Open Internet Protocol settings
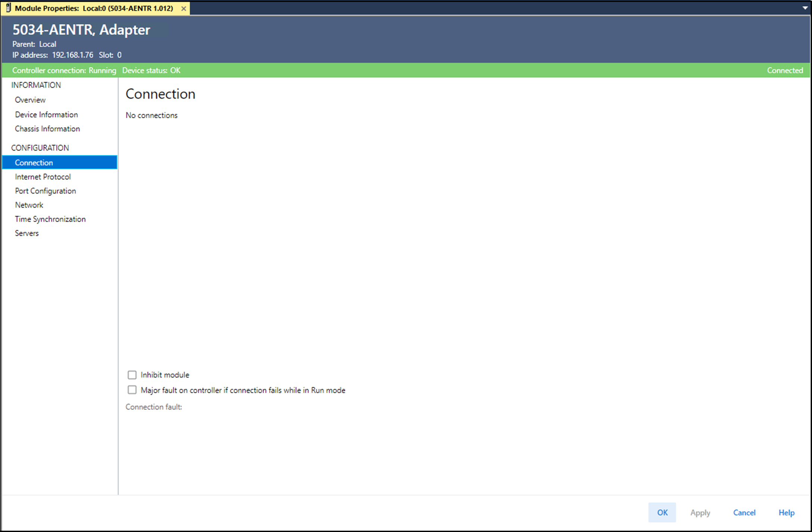The width and height of the screenshot is (812, 532). tap(43, 177)
